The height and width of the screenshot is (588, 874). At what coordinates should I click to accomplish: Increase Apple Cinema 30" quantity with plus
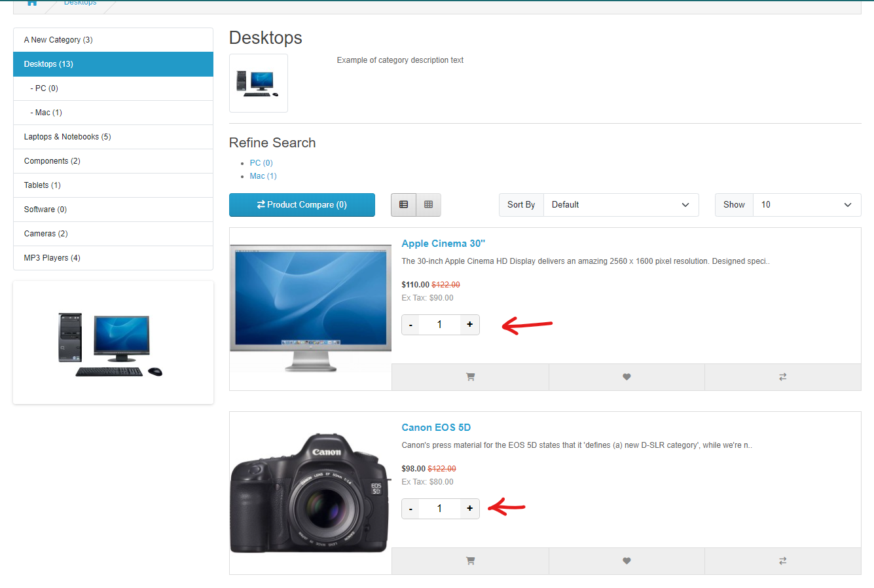point(469,325)
